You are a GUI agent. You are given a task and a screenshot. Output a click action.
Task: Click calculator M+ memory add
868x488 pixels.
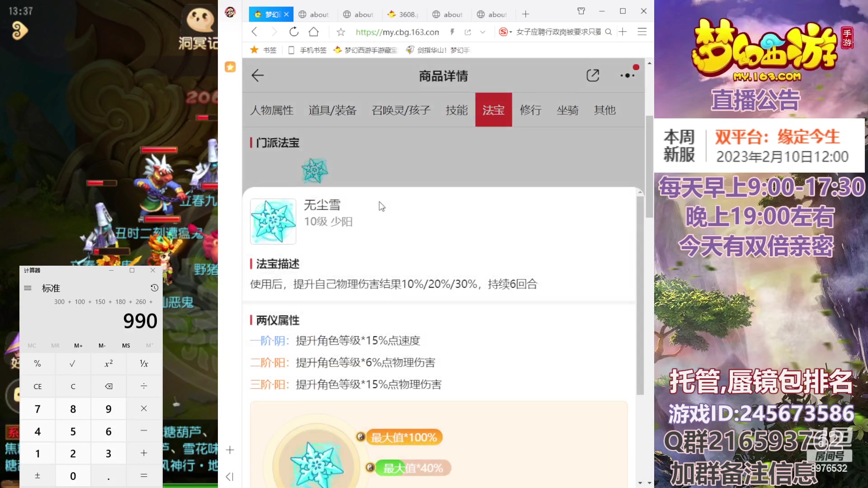coord(78,346)
